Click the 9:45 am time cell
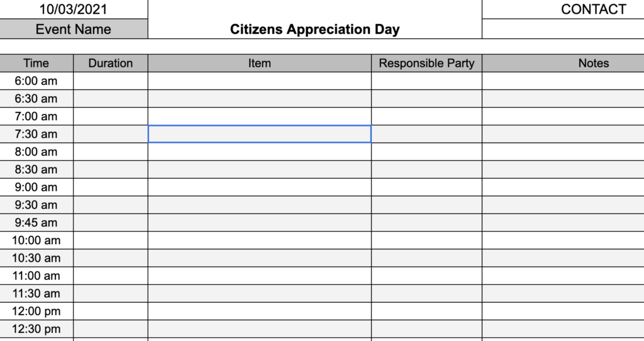The image size is (644, 341). (36, 222)
